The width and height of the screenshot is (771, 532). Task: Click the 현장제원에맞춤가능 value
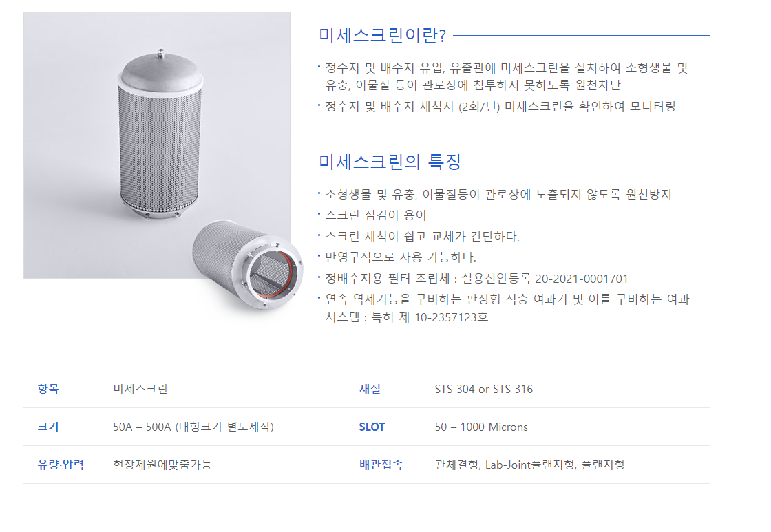(x=162, y=465)
